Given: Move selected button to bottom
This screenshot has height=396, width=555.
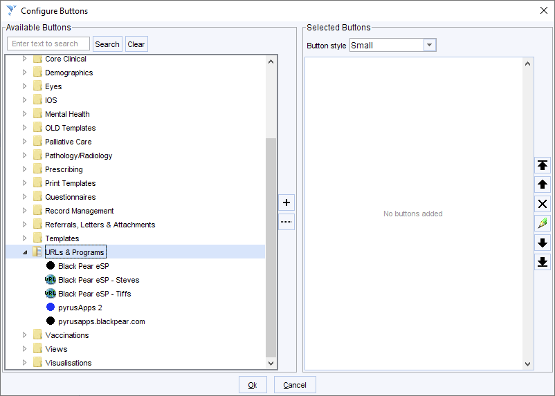Looking at the screenshot, I should pyautogui.click(x=542, y=262).
